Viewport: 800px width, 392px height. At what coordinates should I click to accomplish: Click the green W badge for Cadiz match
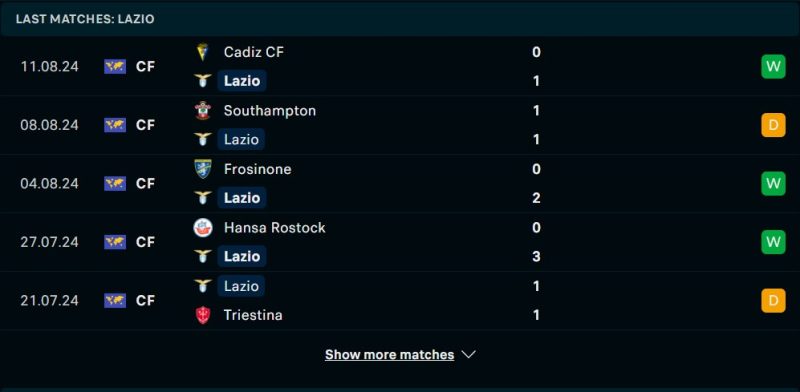click(x=773, y=66)
